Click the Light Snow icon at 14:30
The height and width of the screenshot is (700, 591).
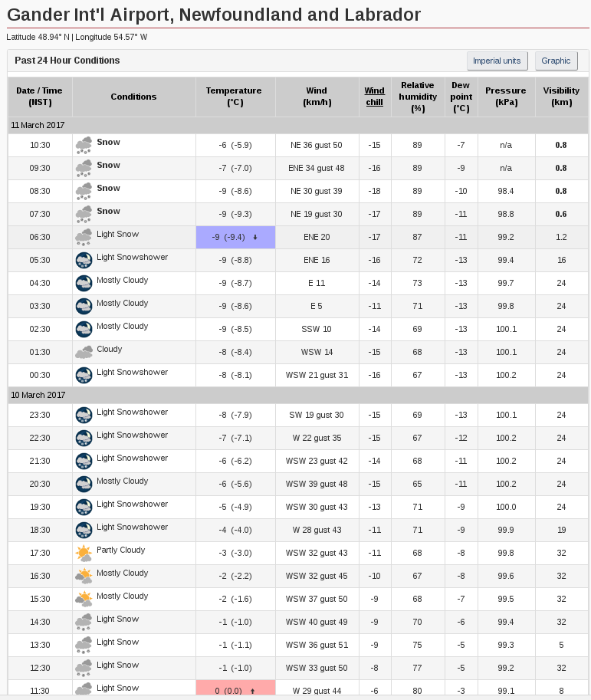click(84, 623)
